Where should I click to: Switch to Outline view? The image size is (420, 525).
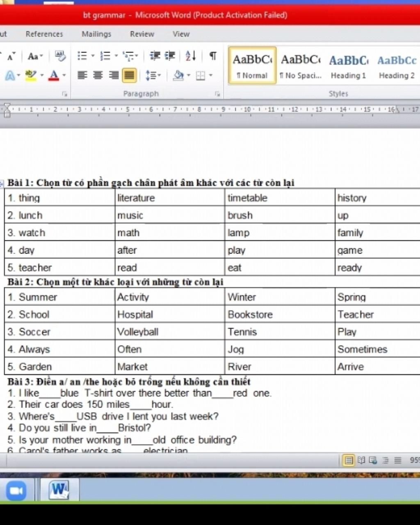[385, 460]
